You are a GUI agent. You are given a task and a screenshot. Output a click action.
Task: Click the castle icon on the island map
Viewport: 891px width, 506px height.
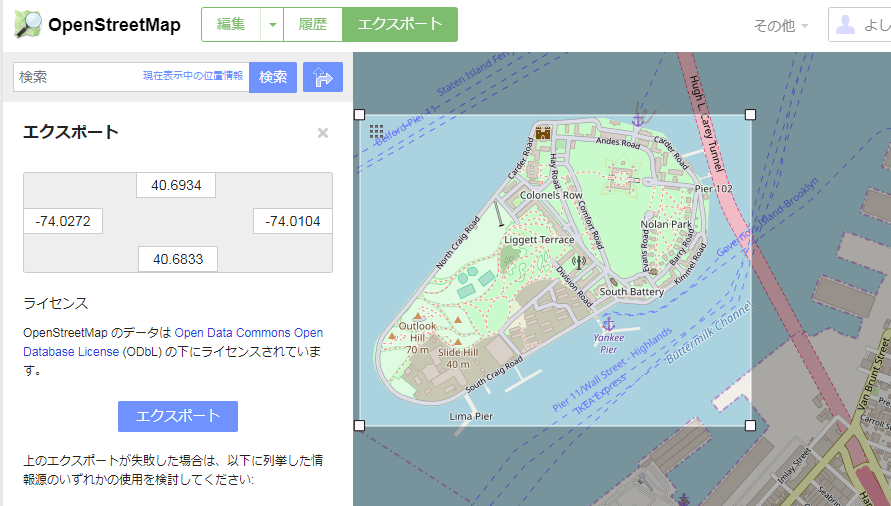pos(543,132)
